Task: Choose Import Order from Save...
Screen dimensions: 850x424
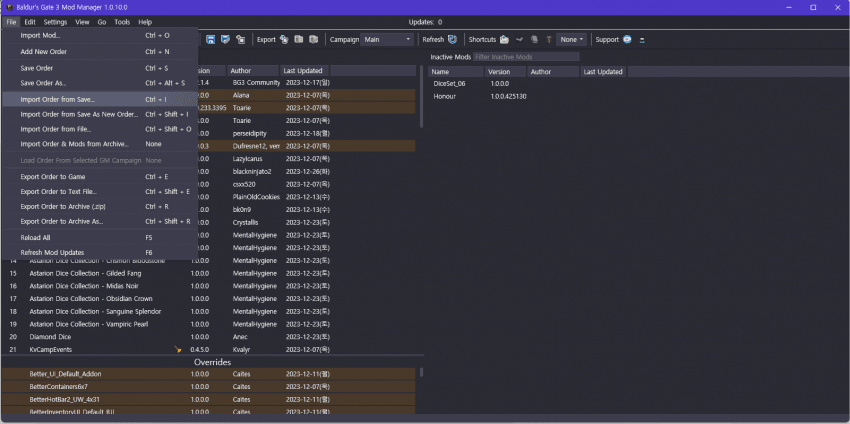Action: [100, 100]
